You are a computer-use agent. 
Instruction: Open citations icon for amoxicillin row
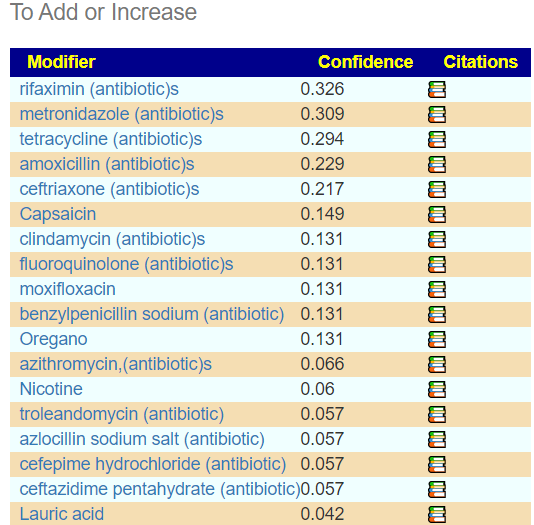pyautogui.click(x=437, y=164)
